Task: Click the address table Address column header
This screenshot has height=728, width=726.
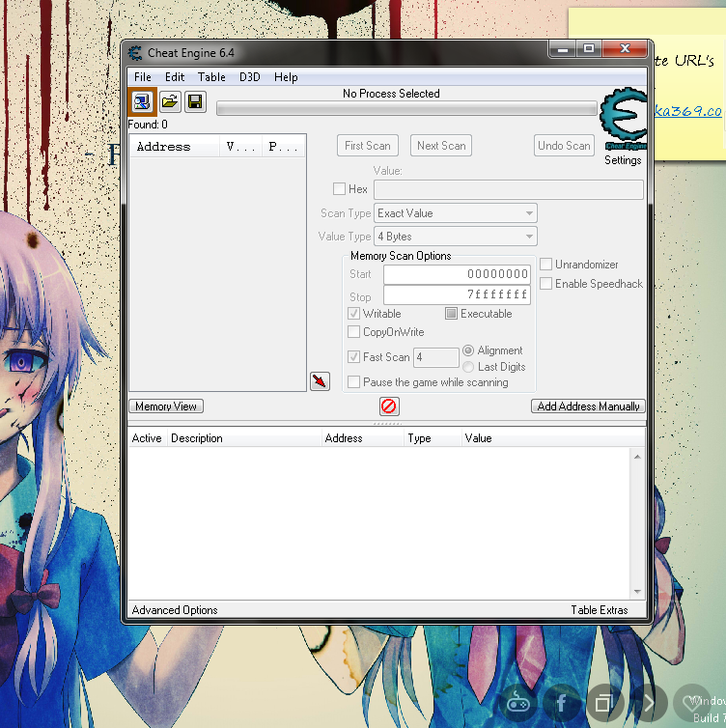Action: pyautogui.click(x=363, y=438)
